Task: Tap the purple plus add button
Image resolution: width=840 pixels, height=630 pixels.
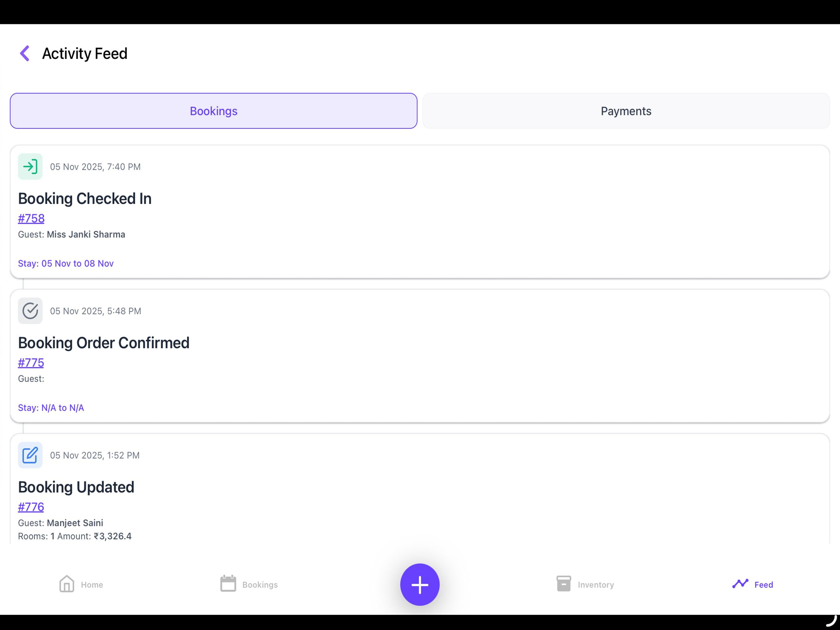Action: 420,584
